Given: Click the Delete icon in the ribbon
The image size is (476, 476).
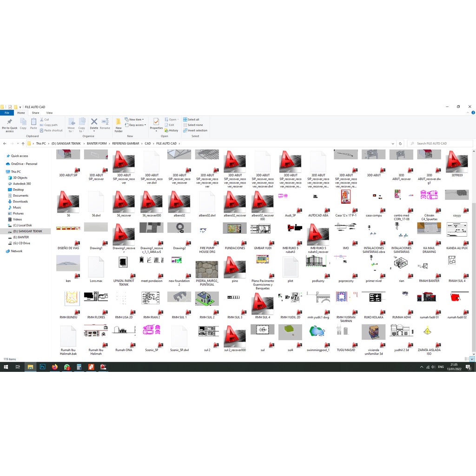Looking at the screenshot, I should (x=94, y=122).
